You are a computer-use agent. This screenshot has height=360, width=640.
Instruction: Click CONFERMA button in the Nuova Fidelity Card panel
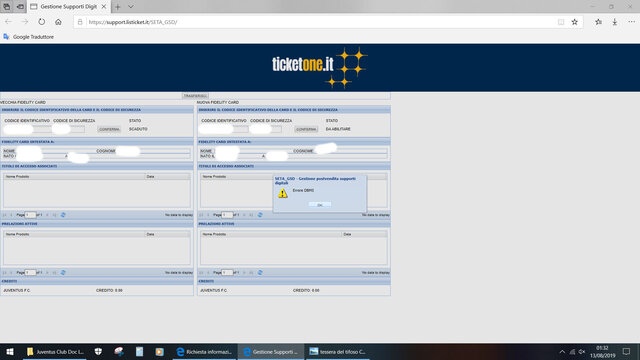pos(306,129)
